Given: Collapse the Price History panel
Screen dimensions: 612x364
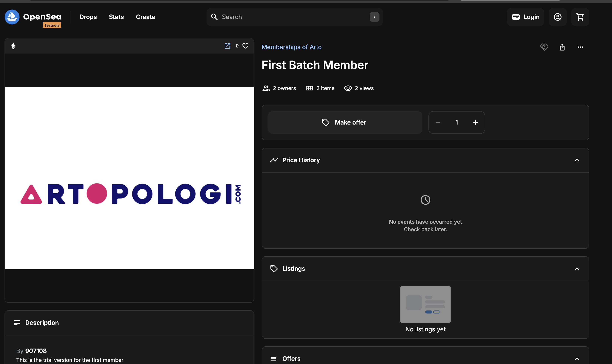Looking at the screenshot, I should [x=577, y=160].
